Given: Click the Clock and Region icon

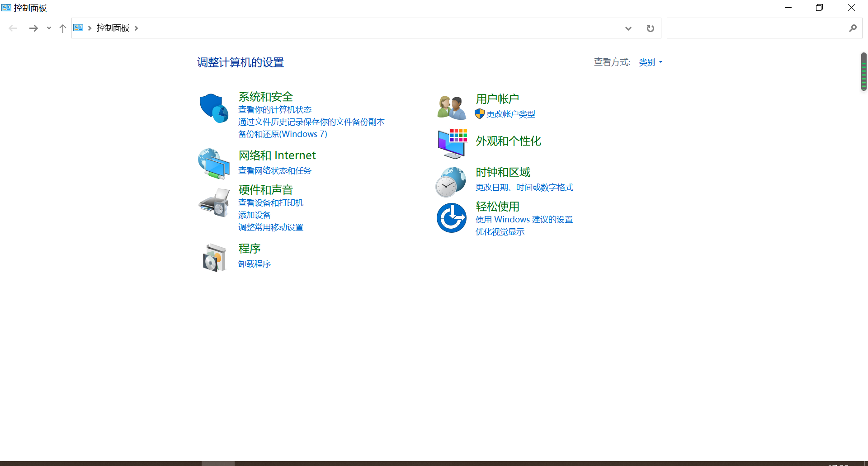Looking at the screenshot, I should click(x=451, y=182).
